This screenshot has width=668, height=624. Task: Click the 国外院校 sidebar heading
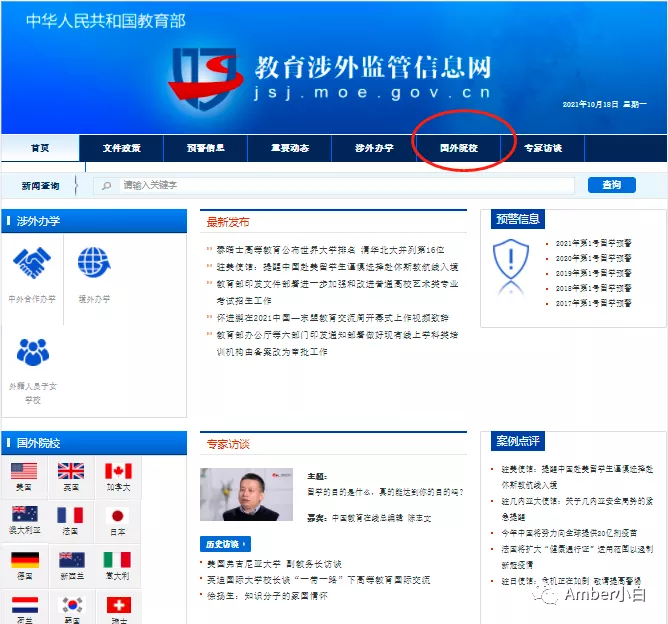point(38,443)
